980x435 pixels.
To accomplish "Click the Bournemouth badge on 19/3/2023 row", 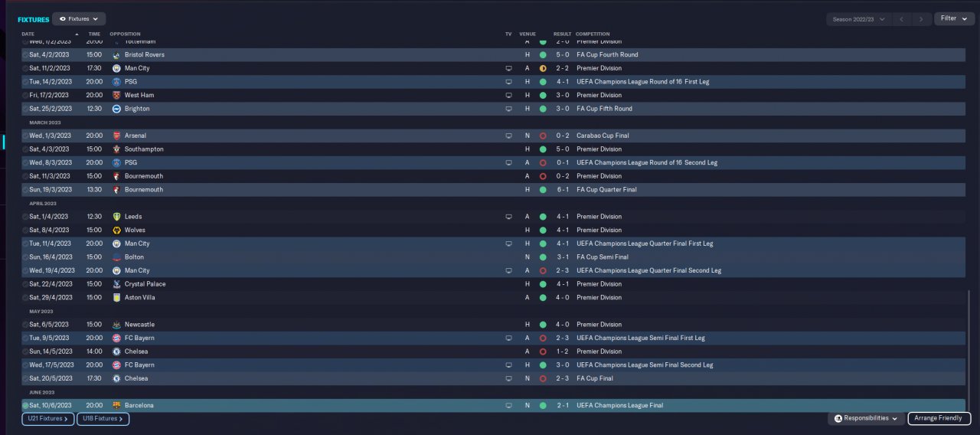I will (116, 190).
